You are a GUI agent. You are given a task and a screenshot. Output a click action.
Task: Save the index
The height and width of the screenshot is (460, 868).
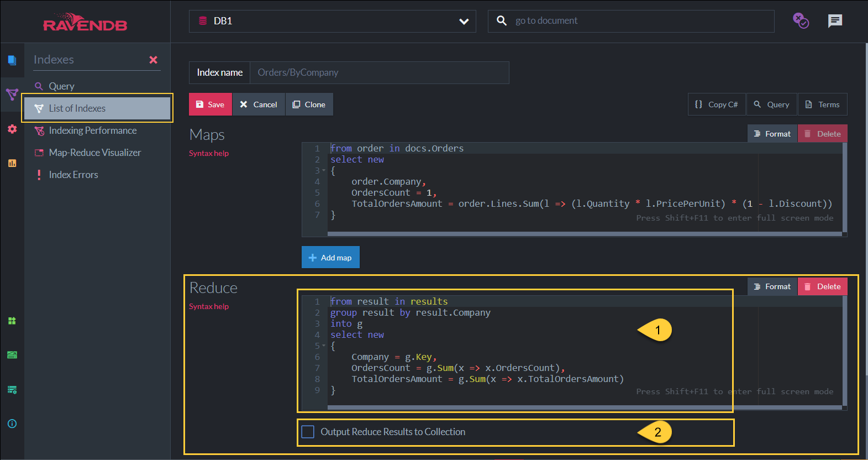click(x=210, y=104)
